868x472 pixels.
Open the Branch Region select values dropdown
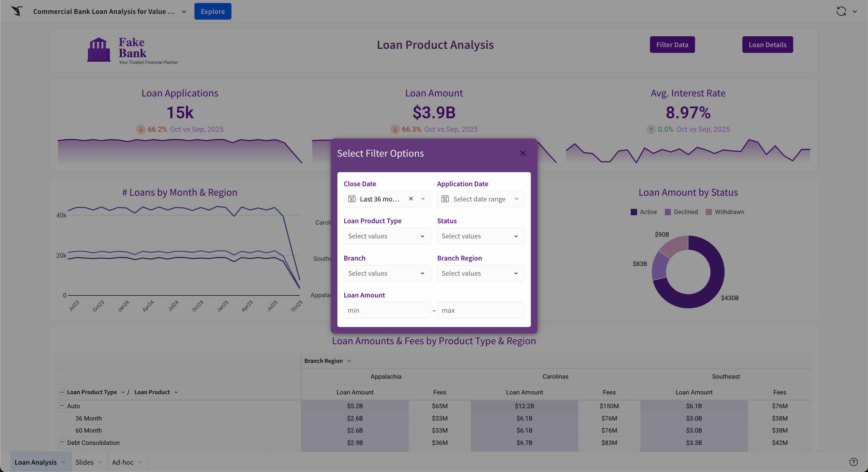(481, 273)
